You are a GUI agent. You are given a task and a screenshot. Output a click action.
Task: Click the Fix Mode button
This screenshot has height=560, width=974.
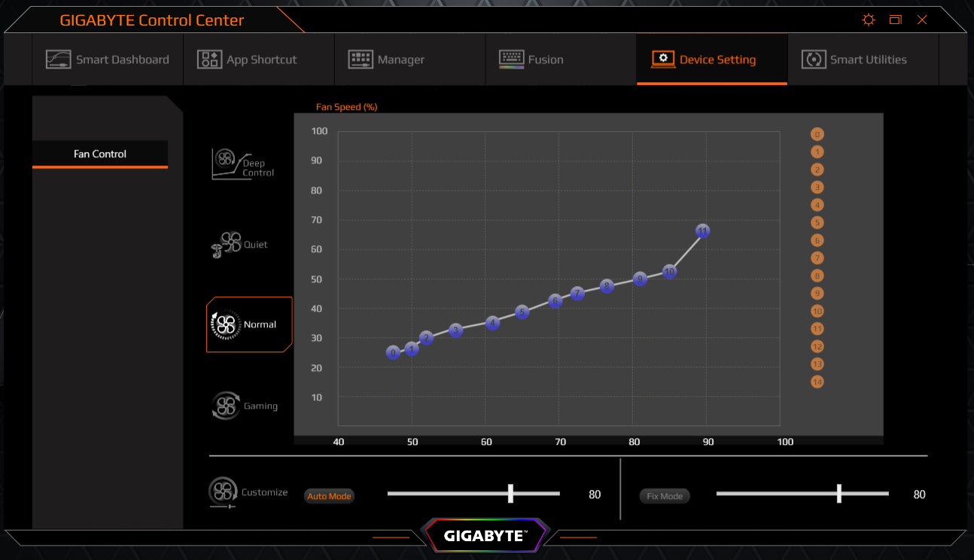pyautogui.click(x=665, y=496)
